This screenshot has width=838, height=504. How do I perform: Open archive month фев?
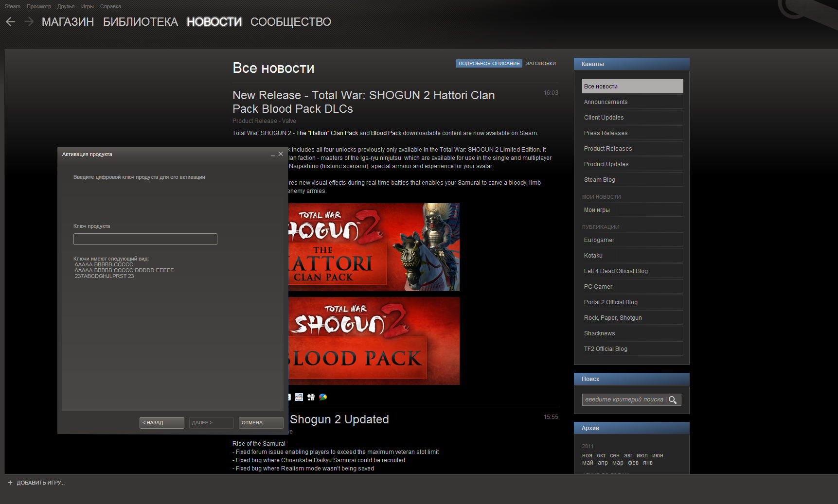coord(633,463)
